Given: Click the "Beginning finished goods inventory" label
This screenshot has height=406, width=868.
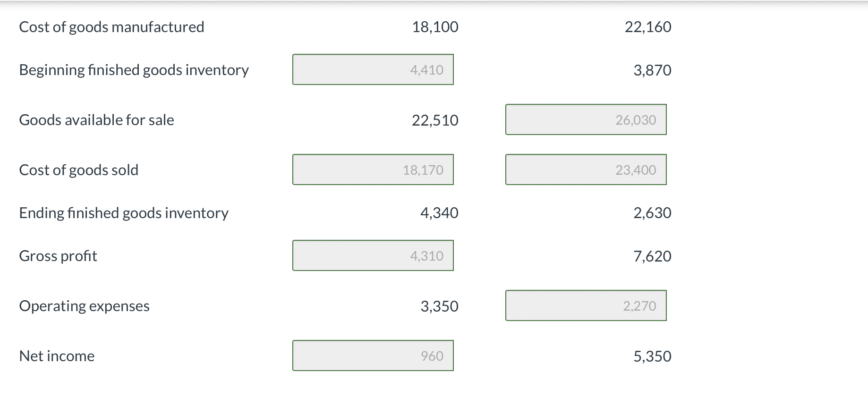Looking at the screenshot, I should [134, 70].
